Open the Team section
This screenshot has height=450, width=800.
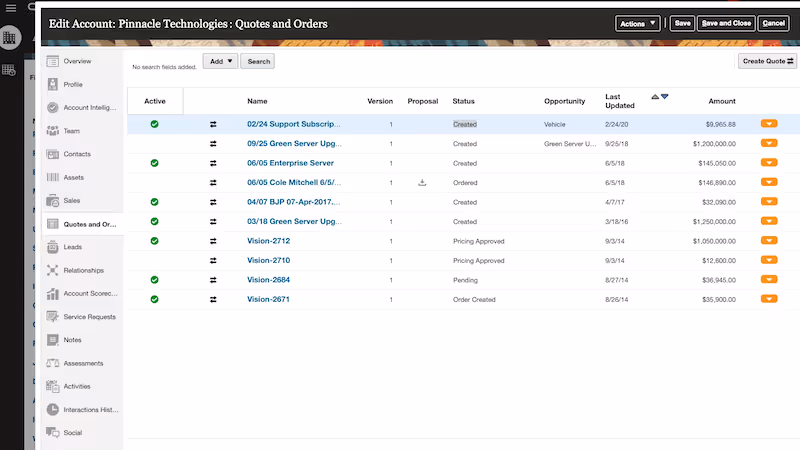(71, 131)
